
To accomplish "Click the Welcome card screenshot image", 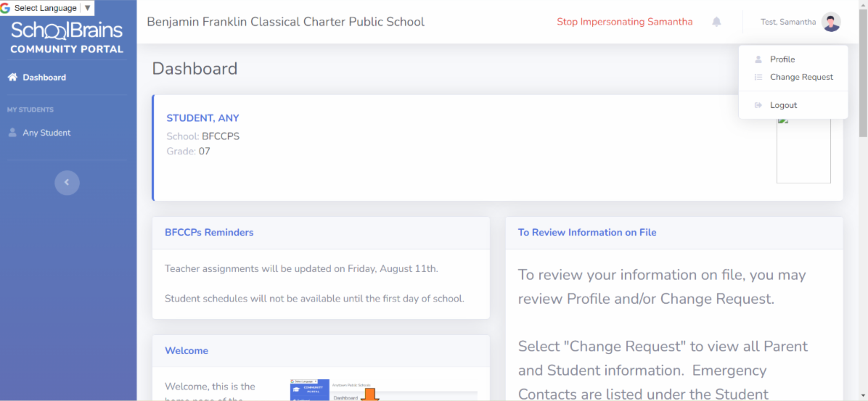I will [383, 389].
